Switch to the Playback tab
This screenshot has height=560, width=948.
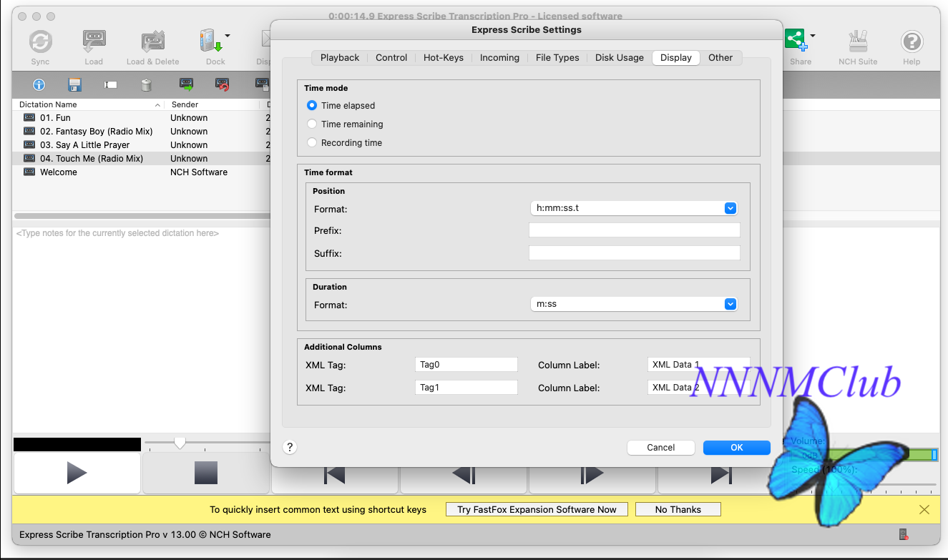(x=340, y=58)
